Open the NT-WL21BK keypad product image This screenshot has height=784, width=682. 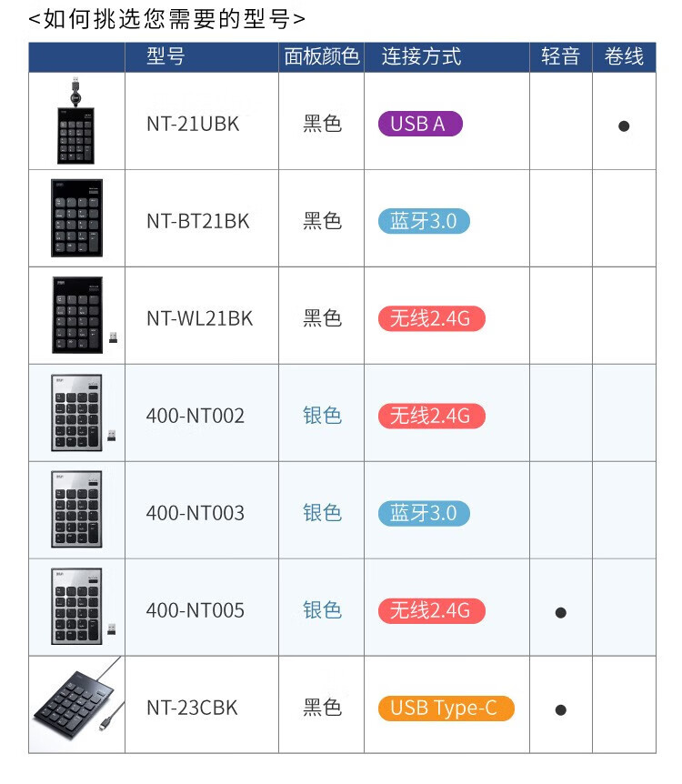(78, 316)
